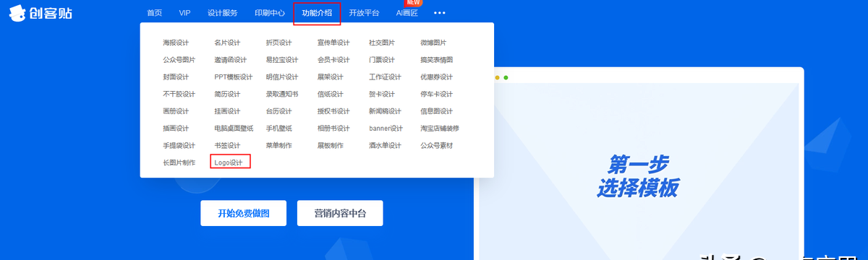Open 授权书设计
868x260 pixels.
click(333, 111)
